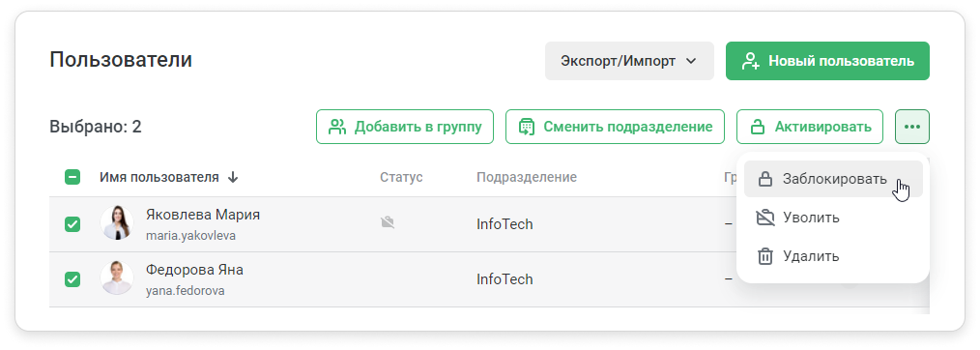Uncheck the checkbox for Федорова Яна
This screenshot has width=980, height=350.
(x=72, y=278)
